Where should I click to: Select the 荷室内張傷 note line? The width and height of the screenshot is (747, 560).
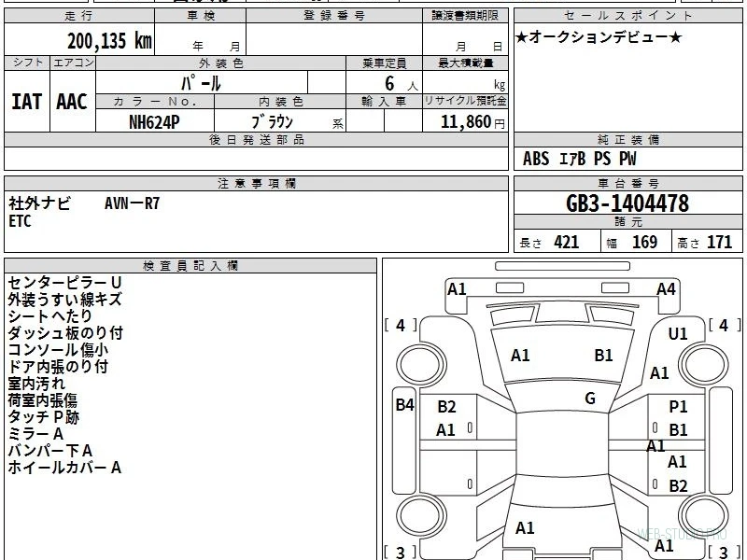point(42,400)
